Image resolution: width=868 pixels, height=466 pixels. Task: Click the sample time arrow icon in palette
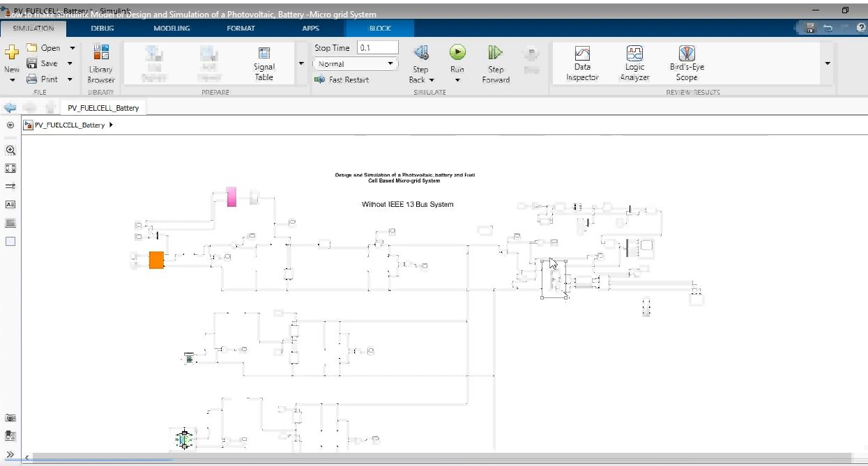pos(10,187)
